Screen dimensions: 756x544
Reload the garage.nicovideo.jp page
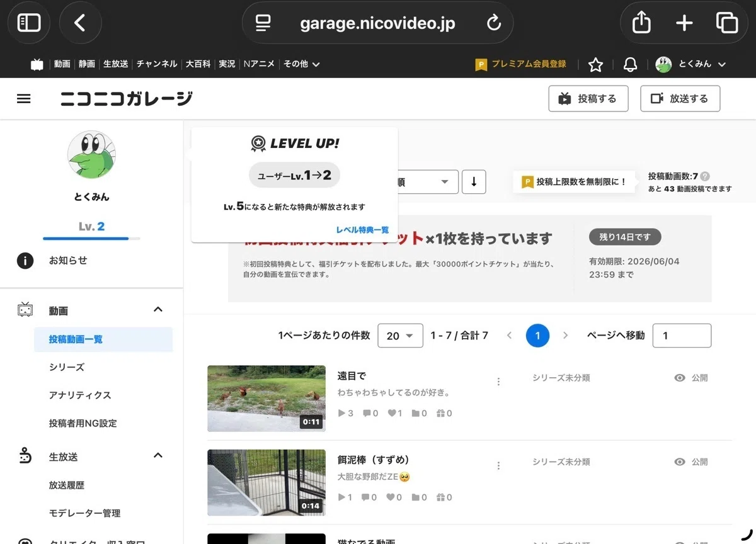point(494,23)
